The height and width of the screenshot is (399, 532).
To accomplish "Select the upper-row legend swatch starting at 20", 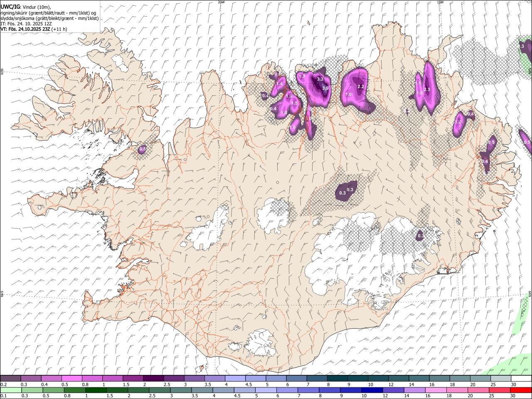I will (480, 379).
